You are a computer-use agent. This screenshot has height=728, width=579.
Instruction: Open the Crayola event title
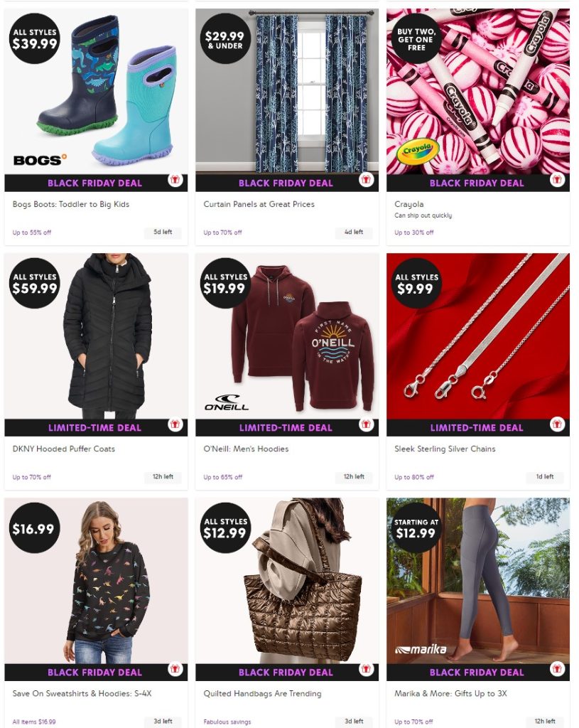[x=408, y=204]
